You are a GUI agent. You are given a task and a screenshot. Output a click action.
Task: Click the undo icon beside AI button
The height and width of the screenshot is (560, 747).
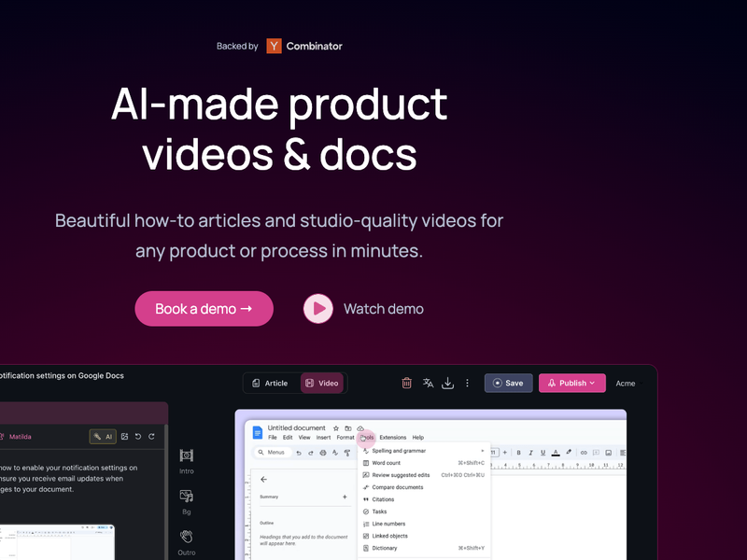[138, 436]
